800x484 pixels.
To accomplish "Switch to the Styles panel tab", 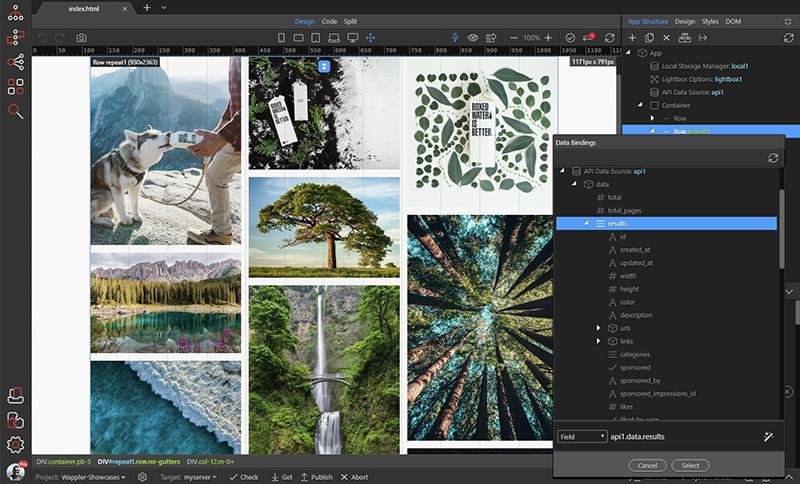I will pyautogui.click(x=710, y=21).
